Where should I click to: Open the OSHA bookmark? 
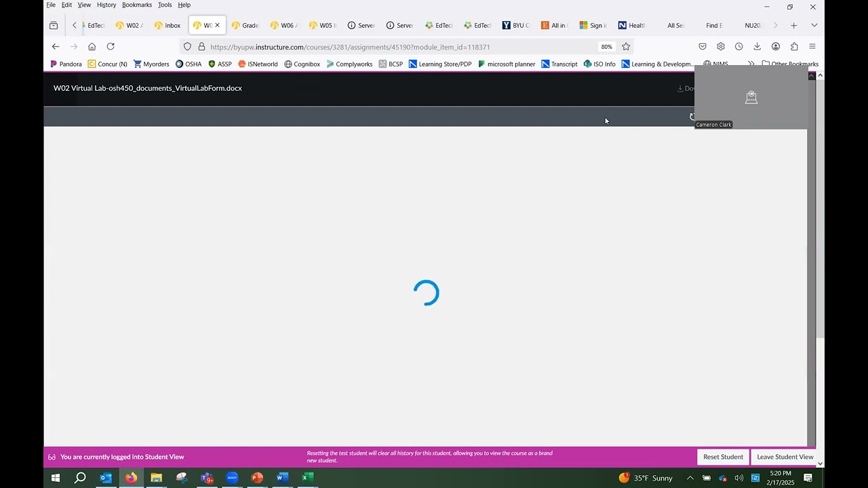click(x=189, y=64)
